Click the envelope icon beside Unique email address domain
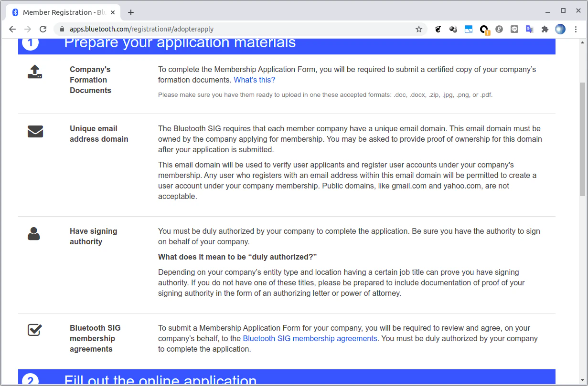This screenshot has width=588, height=386. click(35, 131)
